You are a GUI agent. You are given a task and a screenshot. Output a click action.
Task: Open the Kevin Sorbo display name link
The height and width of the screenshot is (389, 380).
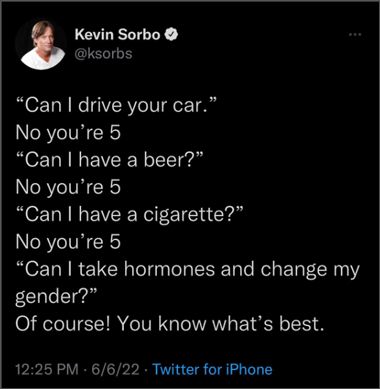[117, 34]
